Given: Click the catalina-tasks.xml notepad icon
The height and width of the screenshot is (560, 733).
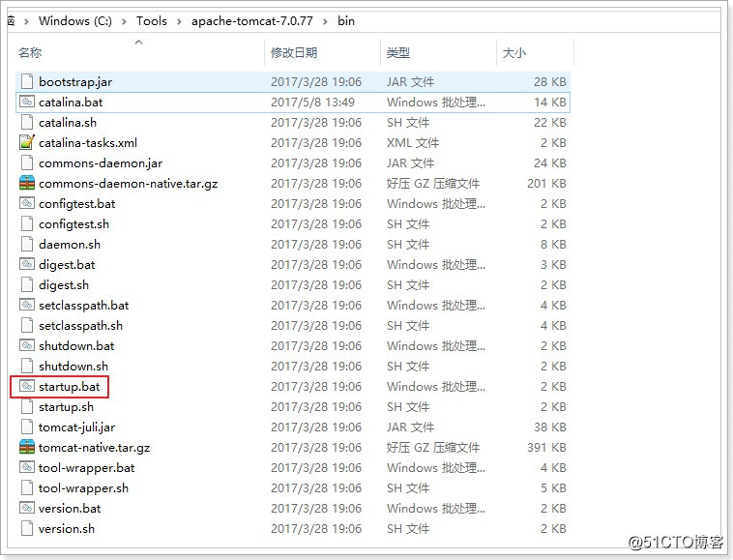Looking at the screenshot, I should 27,142.
